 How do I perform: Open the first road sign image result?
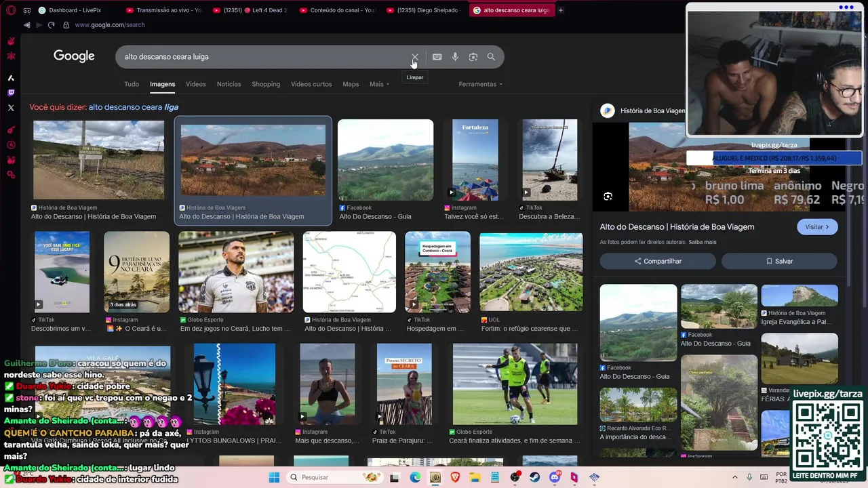tap(98, 160)
